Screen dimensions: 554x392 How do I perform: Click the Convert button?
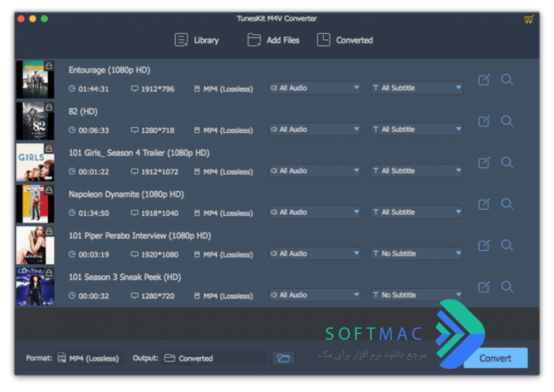tap(495, 358)
